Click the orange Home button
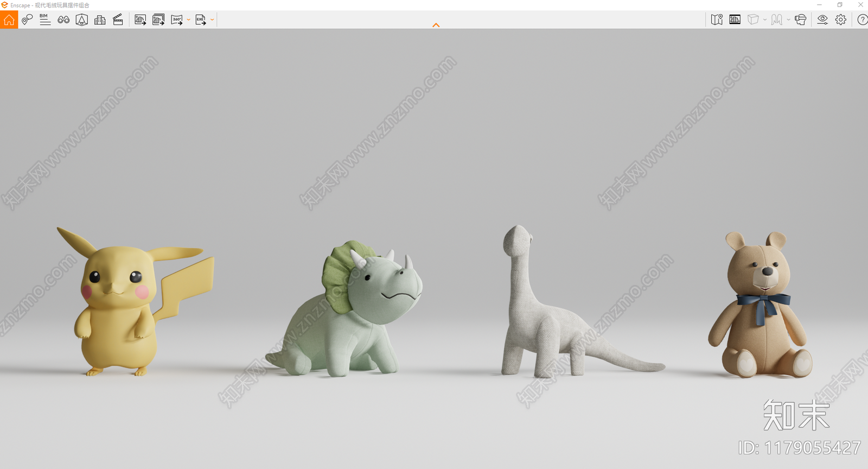The image size is (868, 469). click(x=9, y=20)
